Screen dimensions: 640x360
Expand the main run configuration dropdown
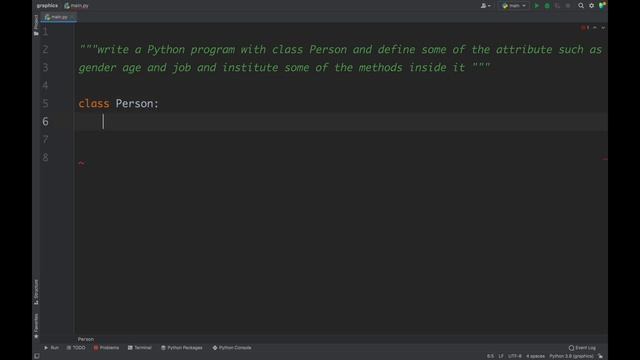pos(514,6)
